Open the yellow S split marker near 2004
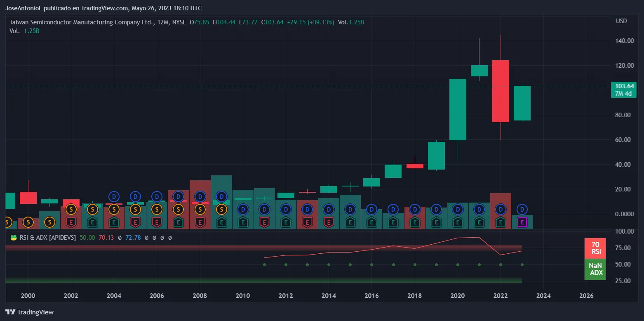Image resolution: width=644 pixels, height=321 pixels. pyautogui.click(x=114, y=209)
